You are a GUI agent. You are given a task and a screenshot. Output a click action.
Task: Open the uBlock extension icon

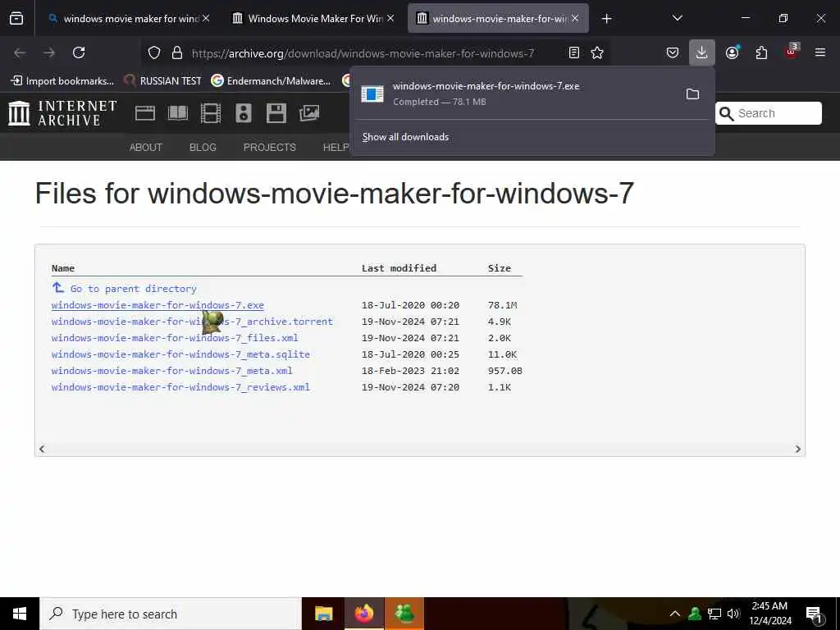tap(792, 52)
